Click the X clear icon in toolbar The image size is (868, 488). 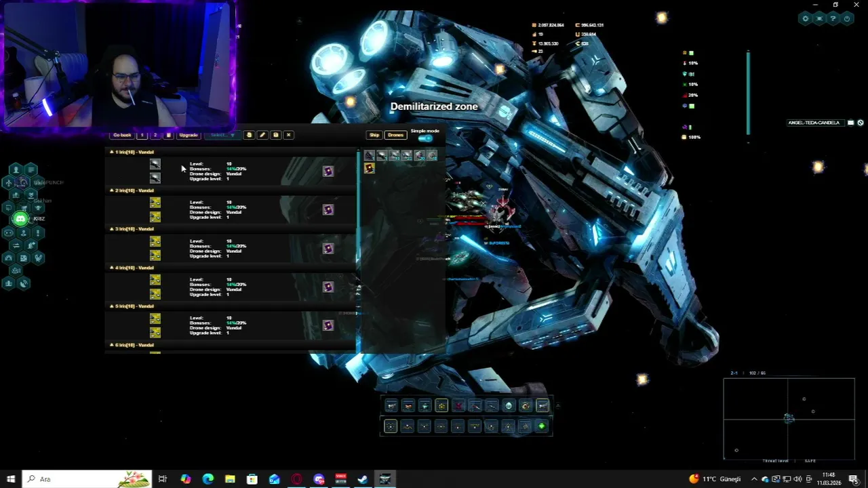[288, 135]
